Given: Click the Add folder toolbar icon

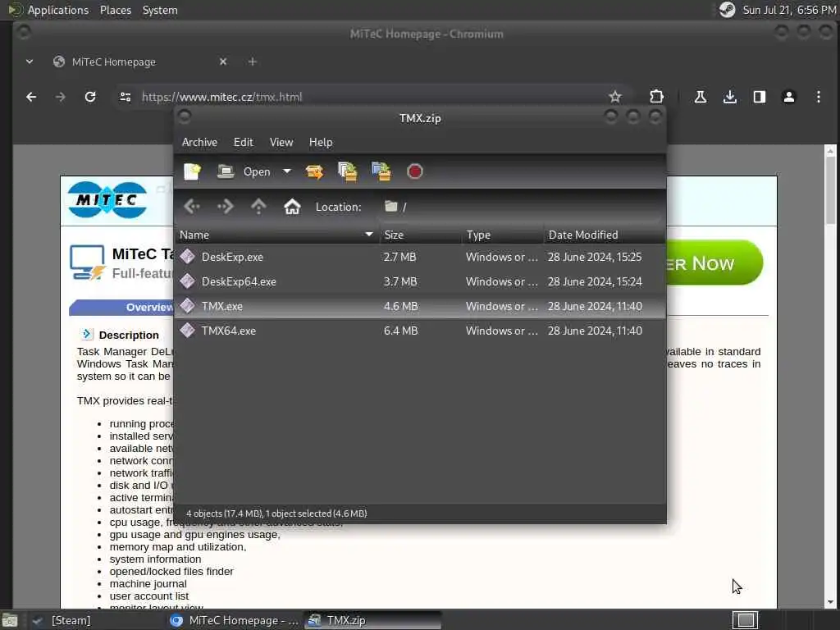Looking at the screenshot, I should click(x=381, y=171).
